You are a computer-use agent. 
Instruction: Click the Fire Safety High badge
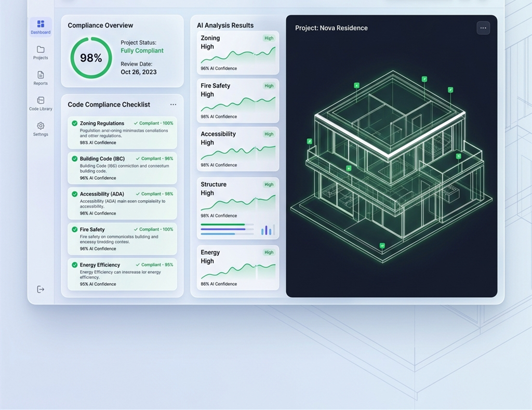(269, 86)
